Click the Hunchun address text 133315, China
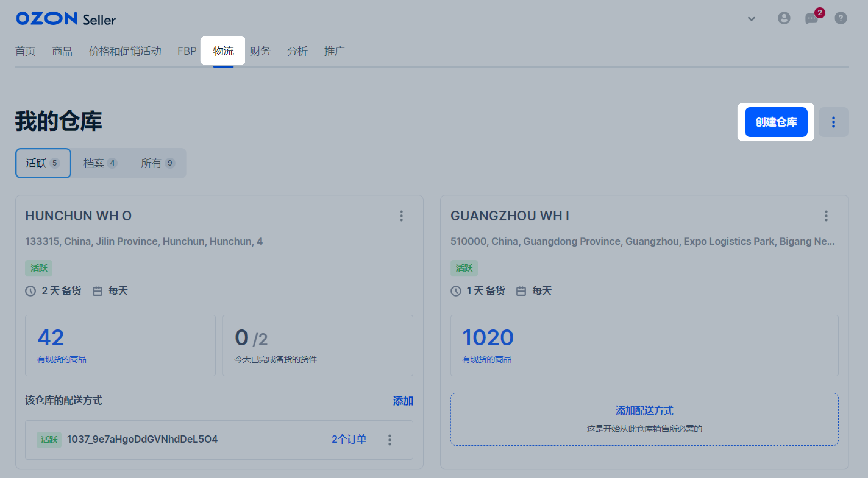This screenshot has height=478, width=868. [x=144, y=241]
